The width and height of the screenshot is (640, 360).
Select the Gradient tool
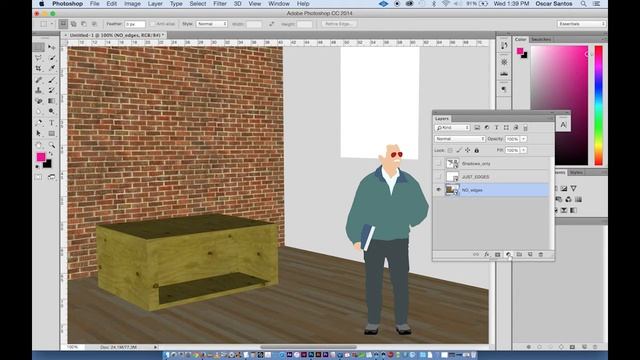(x=52, y=101)
